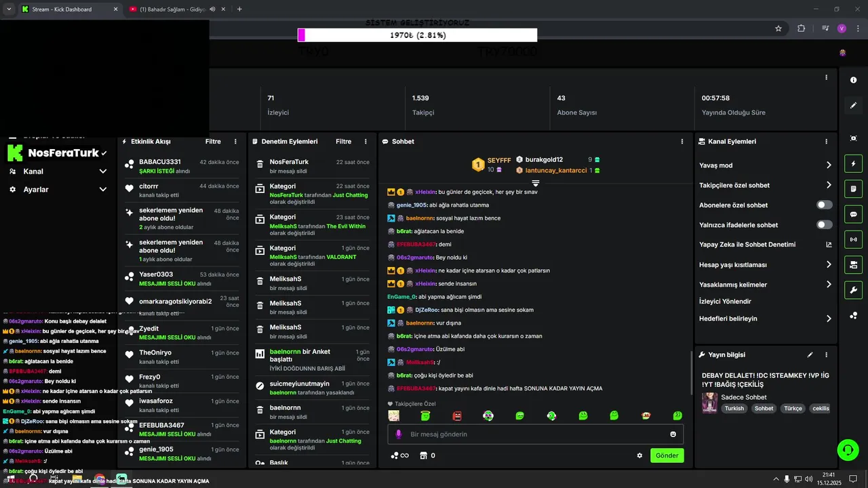Click the green headset support button
The height and width of the screenshot is (488, 868).
(847, 449)
